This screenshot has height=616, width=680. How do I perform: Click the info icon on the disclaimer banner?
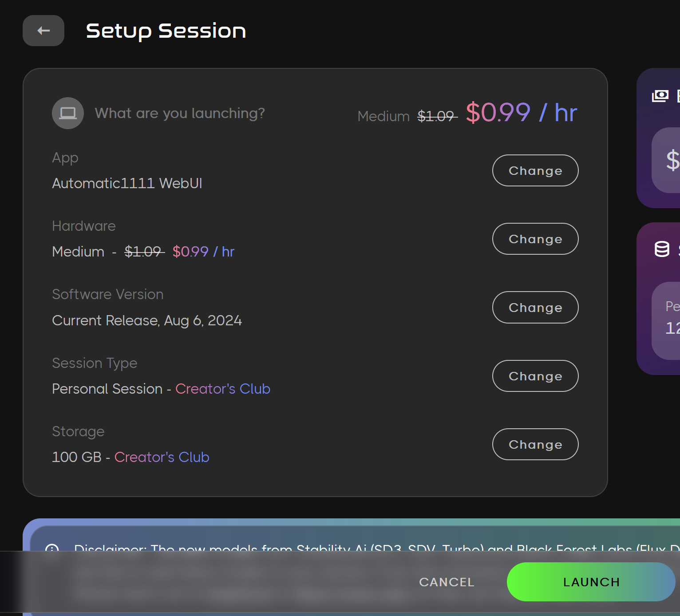53,549
